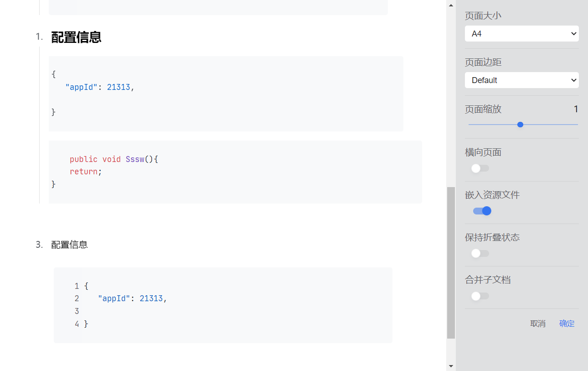
Task: Expand the 页面边距 Default dropdown
Action: click(x=521, y=80)
